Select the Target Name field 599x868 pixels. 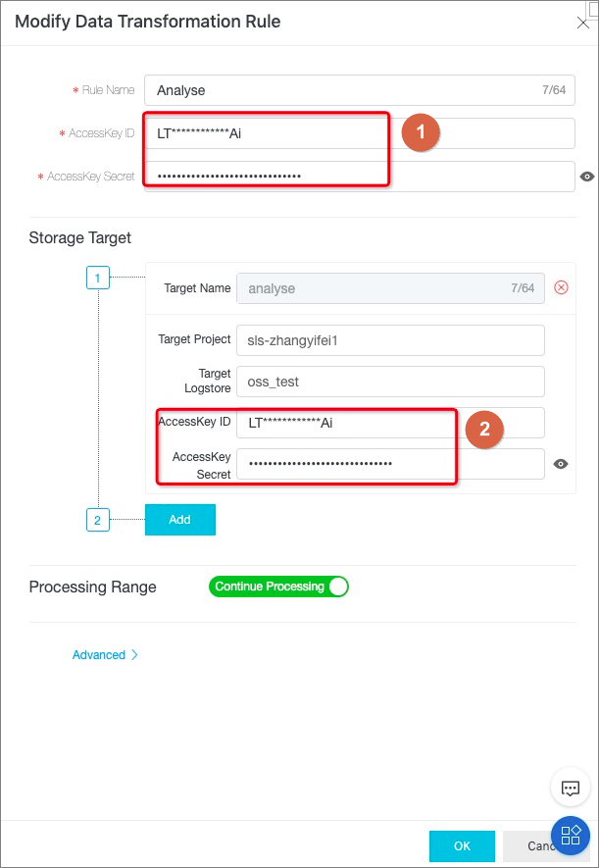point(390,287)
